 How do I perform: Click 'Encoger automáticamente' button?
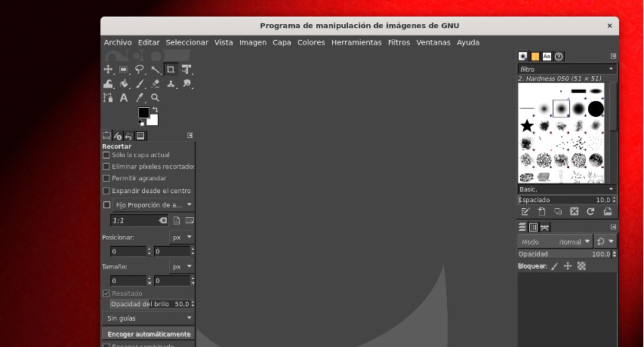(149, 334)
